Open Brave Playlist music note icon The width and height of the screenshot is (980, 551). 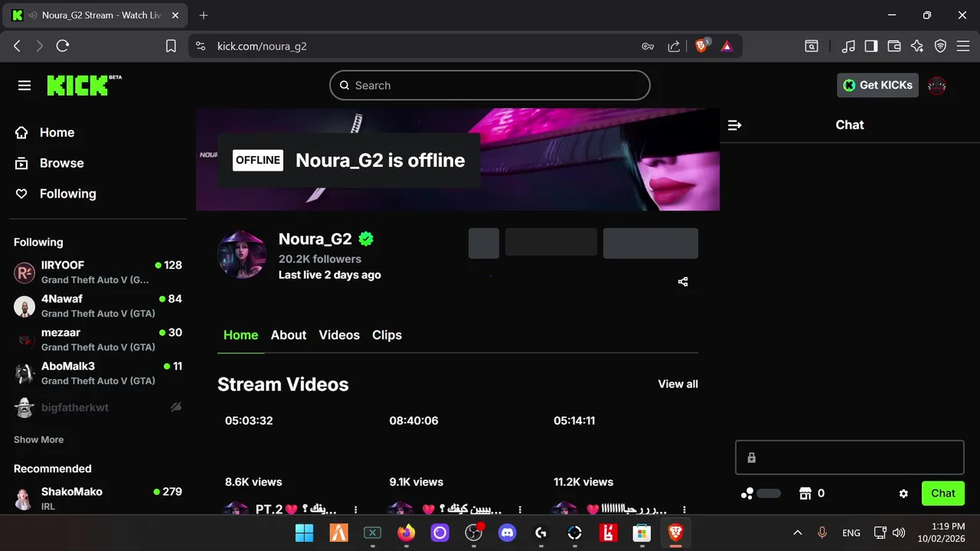tap(848, 46)
